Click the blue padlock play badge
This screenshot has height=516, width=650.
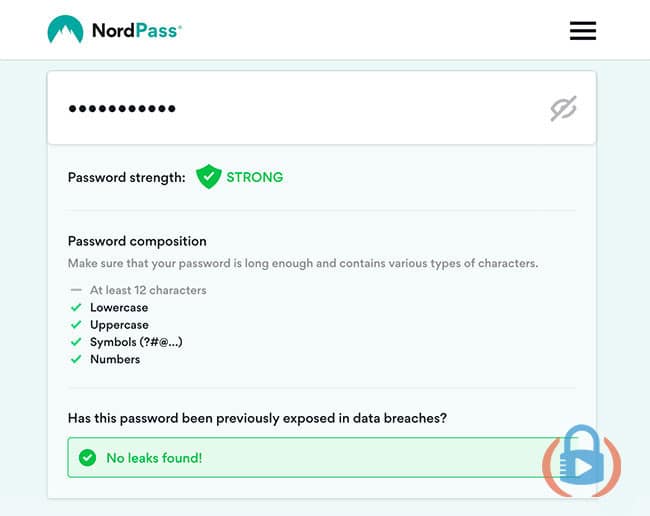pos(582,460)
